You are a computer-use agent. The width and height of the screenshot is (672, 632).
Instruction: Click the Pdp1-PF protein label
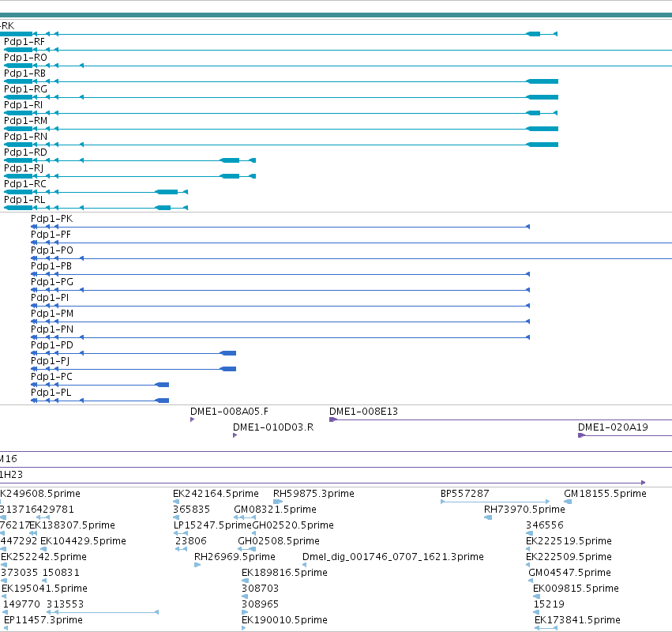(x=51, y=235)
